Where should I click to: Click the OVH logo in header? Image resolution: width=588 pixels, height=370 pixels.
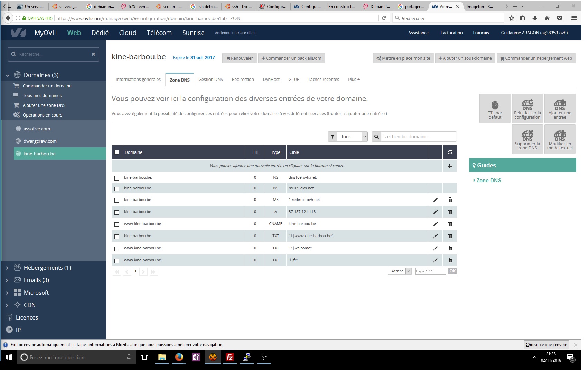tap(18, 33)
